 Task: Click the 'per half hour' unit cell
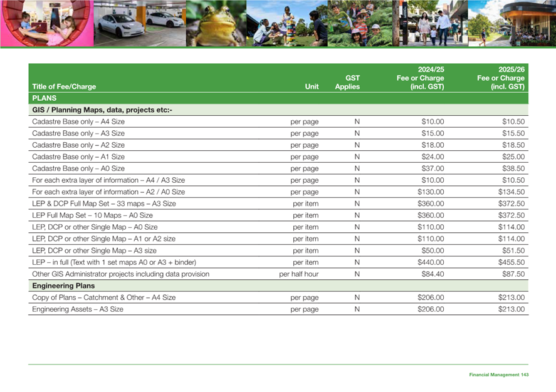298,274
